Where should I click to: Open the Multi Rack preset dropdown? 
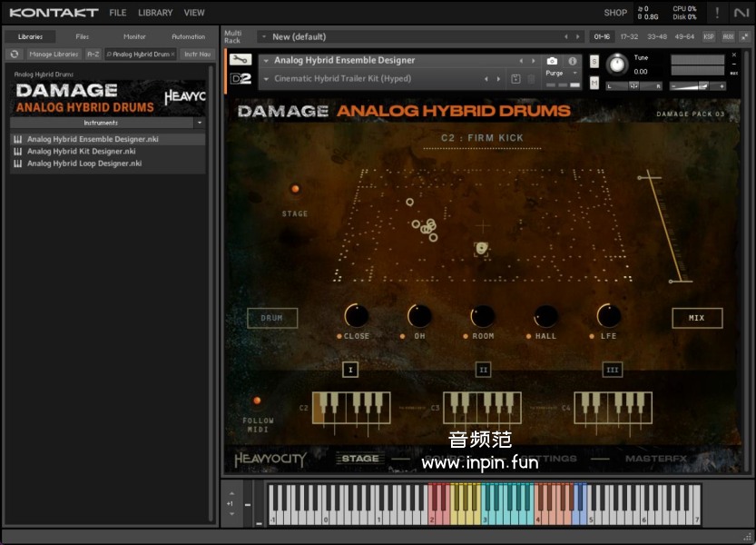263,36
